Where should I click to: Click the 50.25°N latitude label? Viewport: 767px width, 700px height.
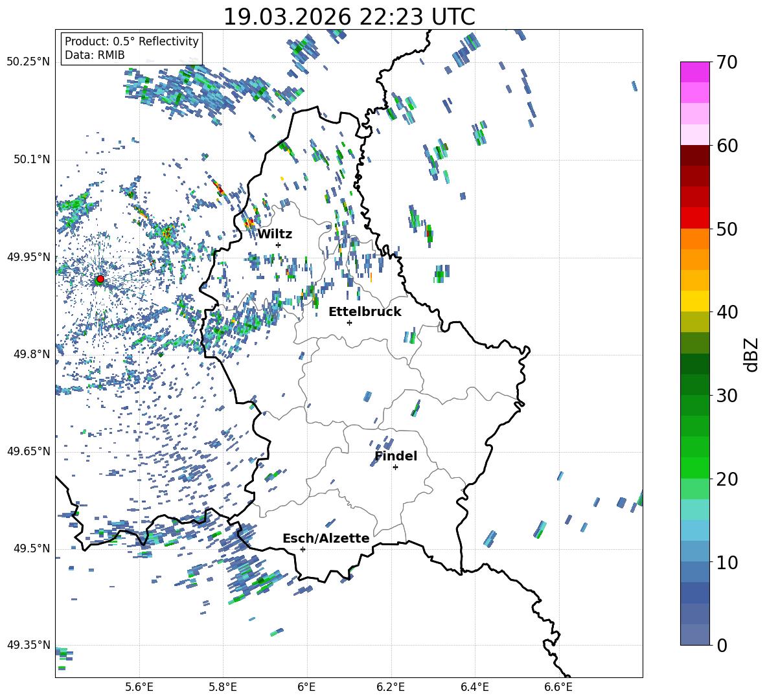coord(29,62)
